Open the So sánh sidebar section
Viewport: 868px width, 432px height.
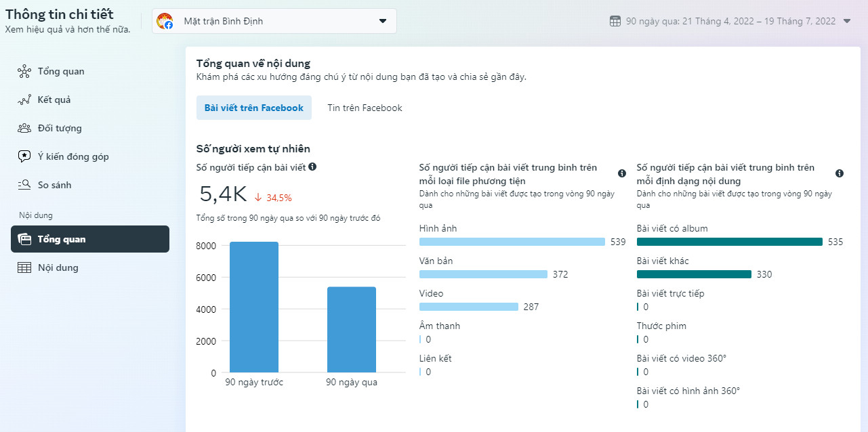coord(90,185)
